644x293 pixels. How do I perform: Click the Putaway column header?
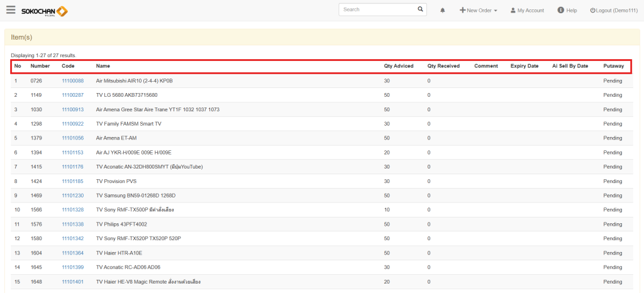point(613,66)
